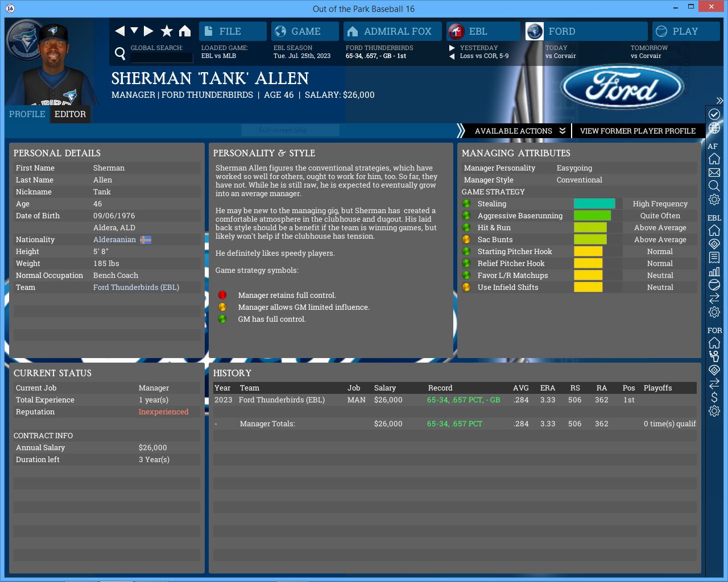
Task: Click the 'Inexperienced' reputation value
Action: (x=163, y=411)
